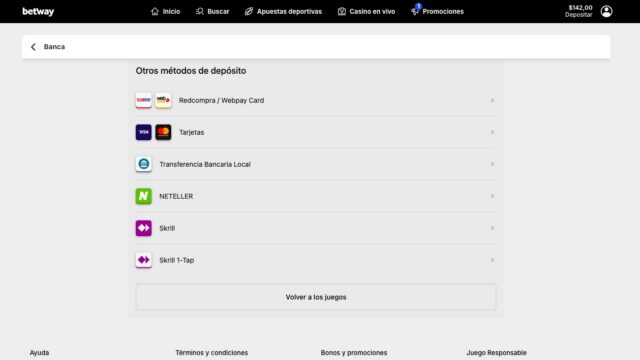Viewport: 640px width, 360px height.
Task: Open Juego Responsable footer link
Action: (496, 353)
